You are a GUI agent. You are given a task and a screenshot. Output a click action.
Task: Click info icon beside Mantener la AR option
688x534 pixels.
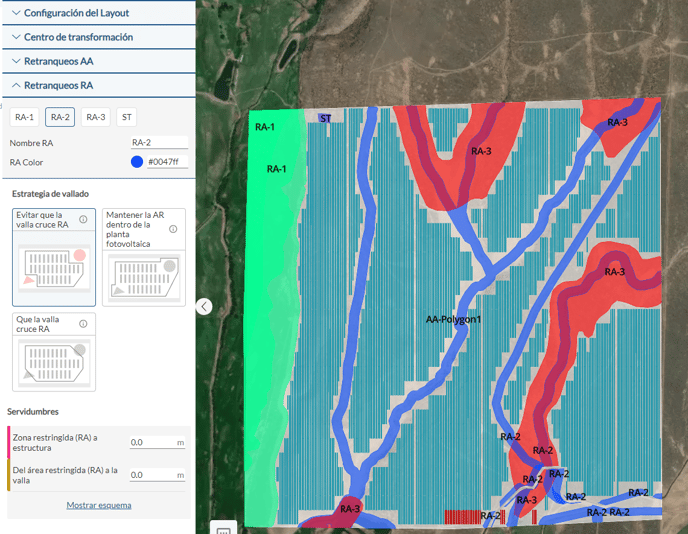click(173, 229)
